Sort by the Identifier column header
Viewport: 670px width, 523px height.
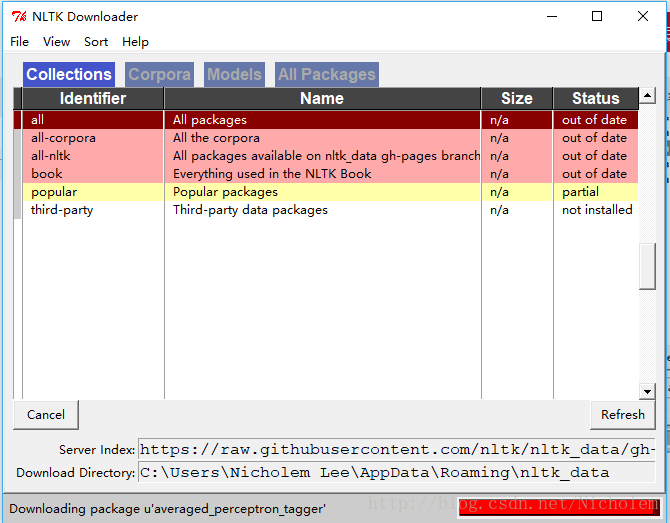pos(93,98)
